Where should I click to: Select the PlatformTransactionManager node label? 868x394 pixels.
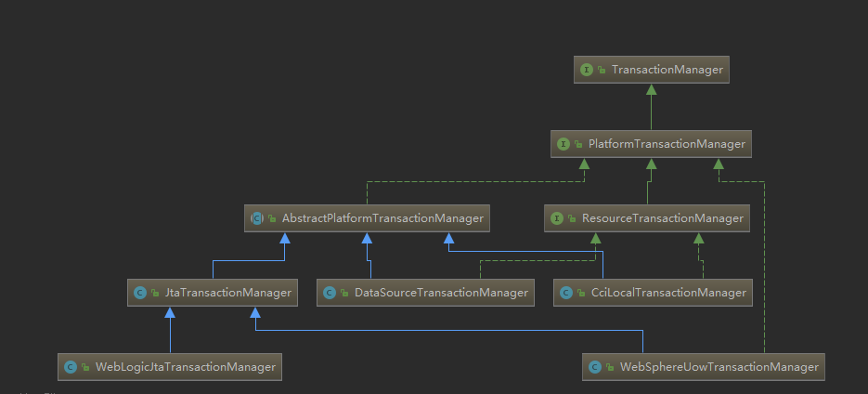tap(667, 144)
